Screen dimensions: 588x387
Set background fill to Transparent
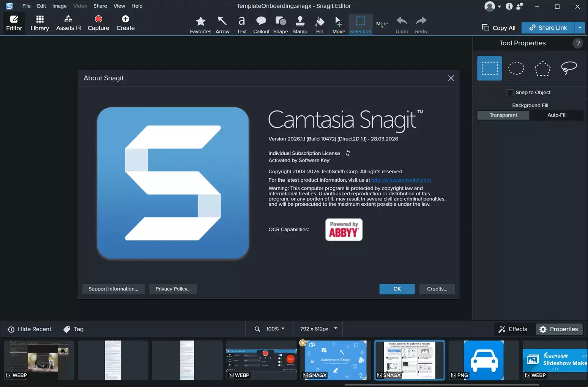coord(503,115)
